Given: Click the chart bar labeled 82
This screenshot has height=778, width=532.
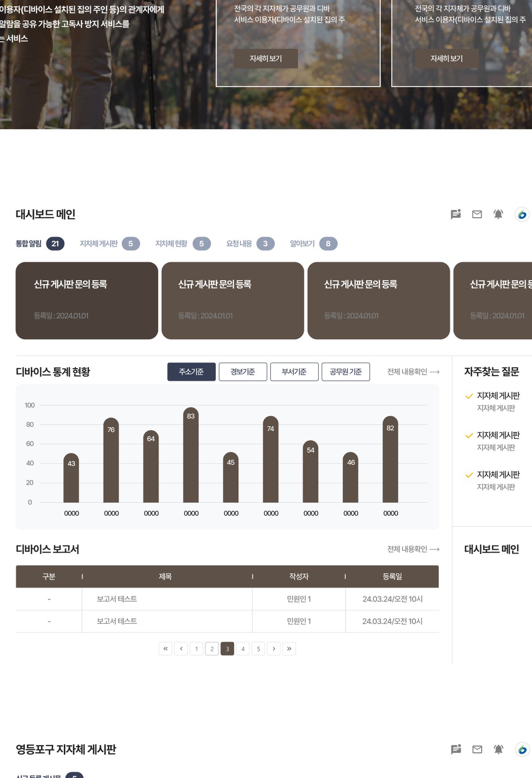Looking at the screenshot, I should pos(390,459).
